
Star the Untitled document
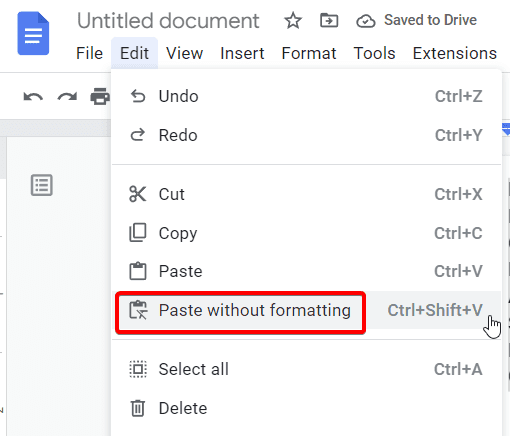(x=293, y=21)
